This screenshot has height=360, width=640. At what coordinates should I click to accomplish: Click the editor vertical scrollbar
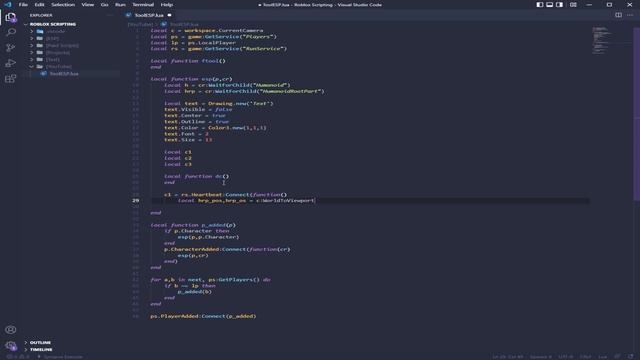(636, 114)
